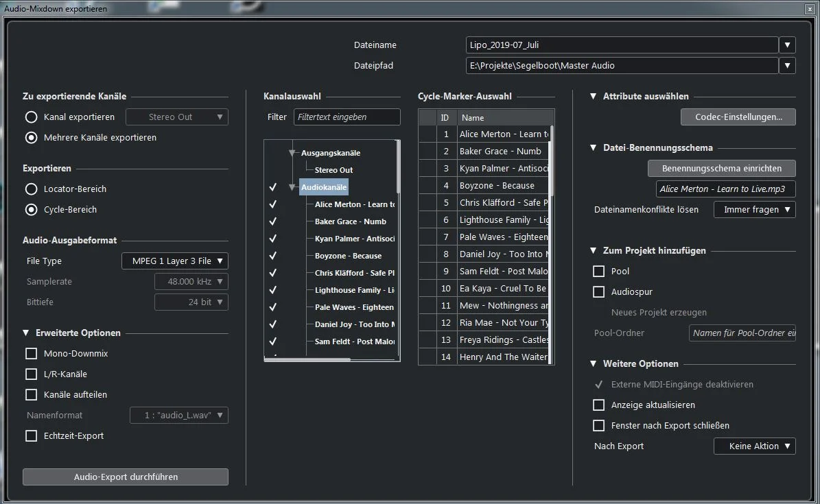Uncheck the 'Boyzone - Because' channel checkmark
Image resolution: width=820 pixels, height=504 pixels.
272,256
